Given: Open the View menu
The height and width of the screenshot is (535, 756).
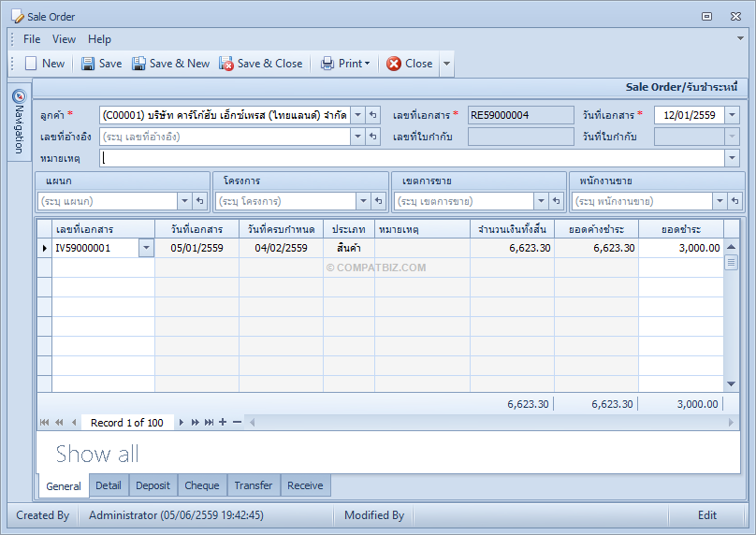Looking at the screenshot, I should point(64,39).
